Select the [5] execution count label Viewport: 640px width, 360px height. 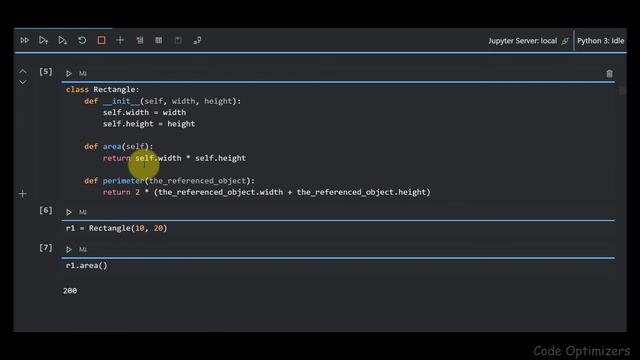pos(46,72)
